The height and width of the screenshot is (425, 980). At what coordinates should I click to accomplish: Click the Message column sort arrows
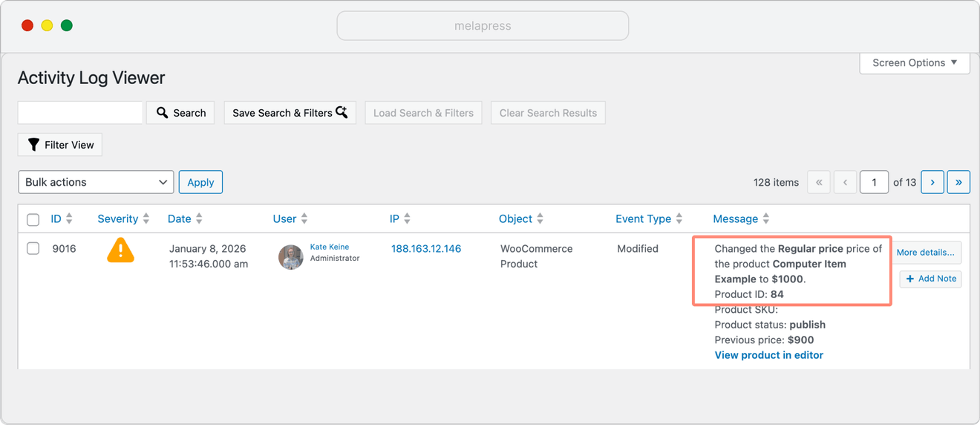point(765,218)
